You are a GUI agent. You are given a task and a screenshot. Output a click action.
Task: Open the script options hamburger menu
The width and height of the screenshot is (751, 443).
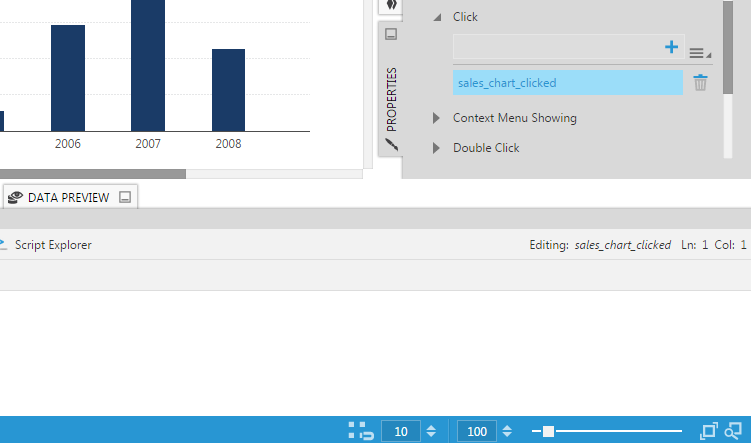click(x=697, y=53)
